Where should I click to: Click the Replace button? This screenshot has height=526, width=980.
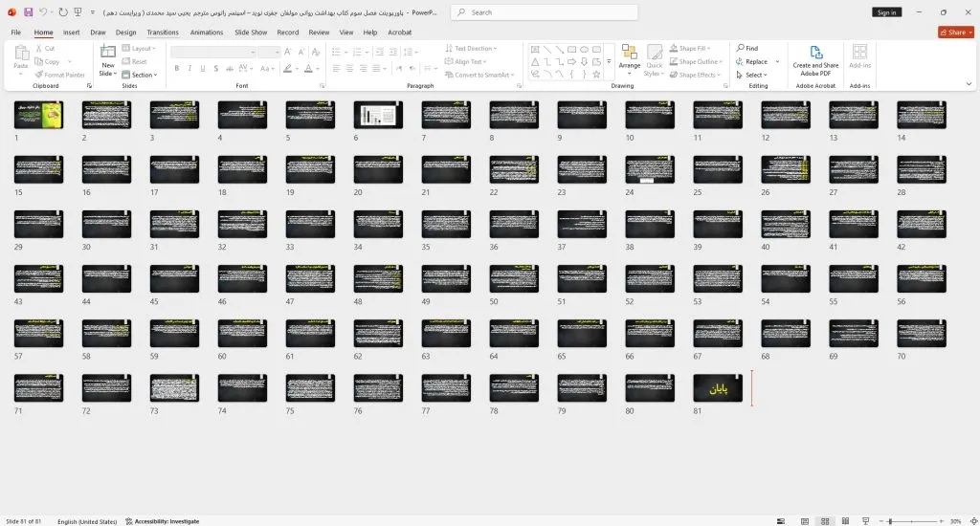(752, 61)
